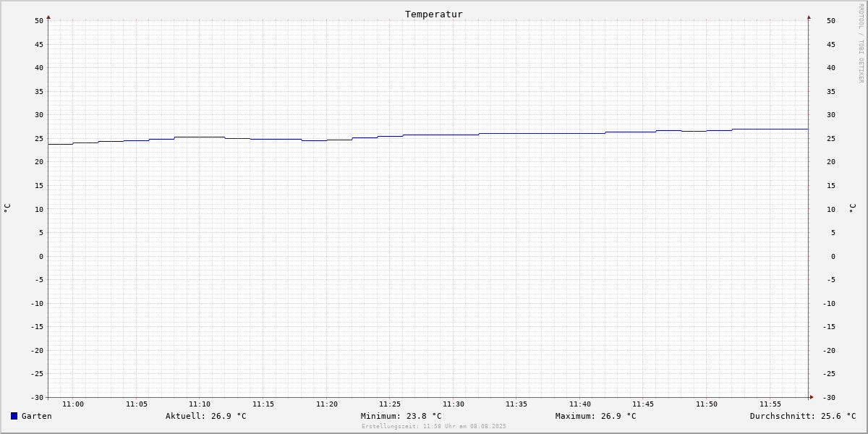Image resolution: width=868 pixels, height=434 pixels.
Task: Click the 11:30 time axis label
Action: point(454,404)
